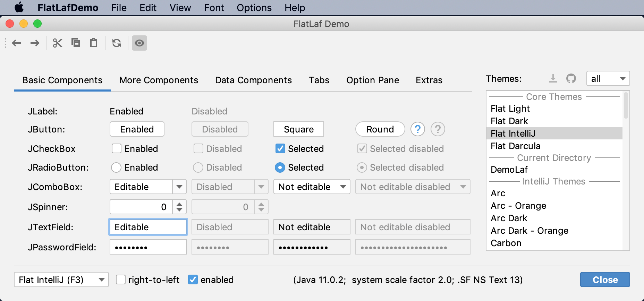644x301 pixels.
Task: Click the blue help question button
Action: click(418, 129)
